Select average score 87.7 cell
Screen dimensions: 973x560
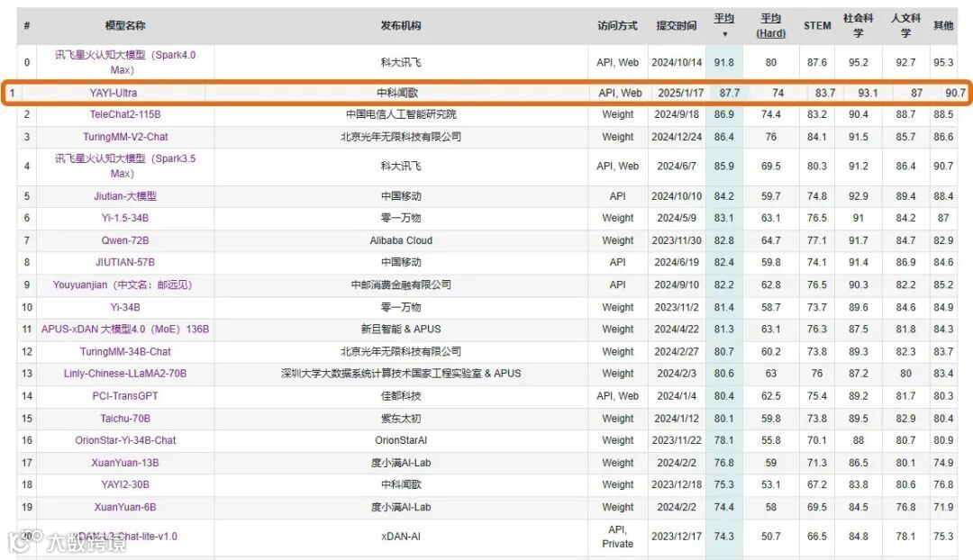tap(730, 93)
